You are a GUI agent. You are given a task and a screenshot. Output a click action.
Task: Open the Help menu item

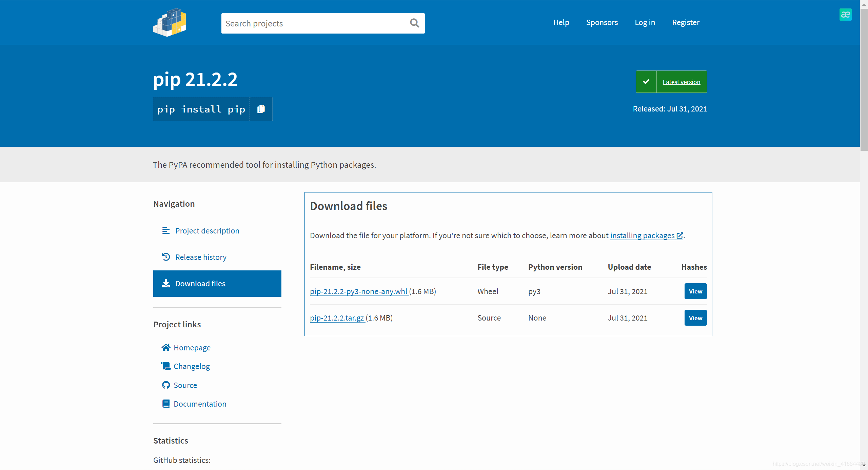tap(561, 22)
